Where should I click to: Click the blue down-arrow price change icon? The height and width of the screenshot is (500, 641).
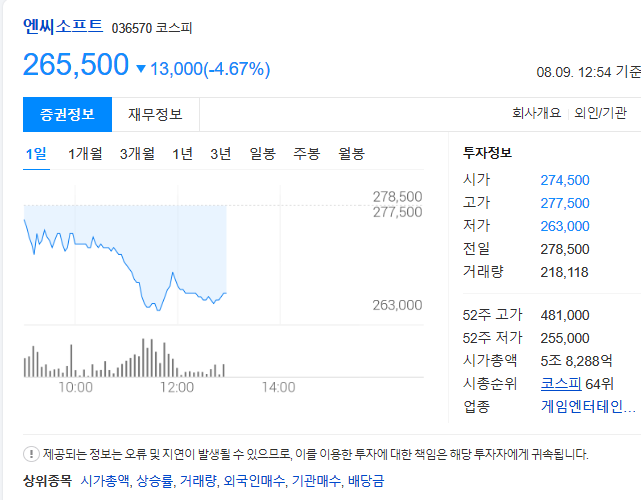[140, 69]
